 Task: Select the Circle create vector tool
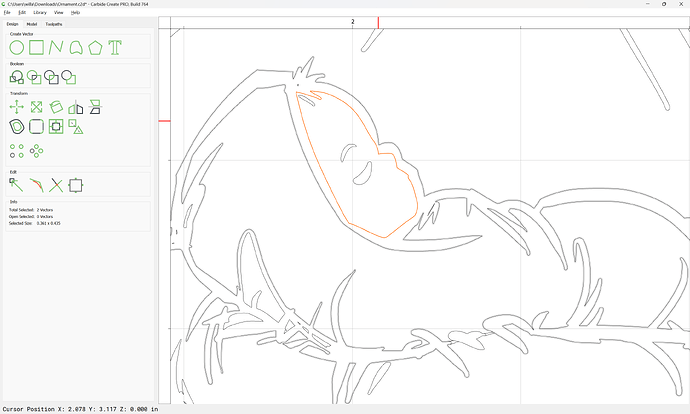pyautogui.click(x=17, y=48)
